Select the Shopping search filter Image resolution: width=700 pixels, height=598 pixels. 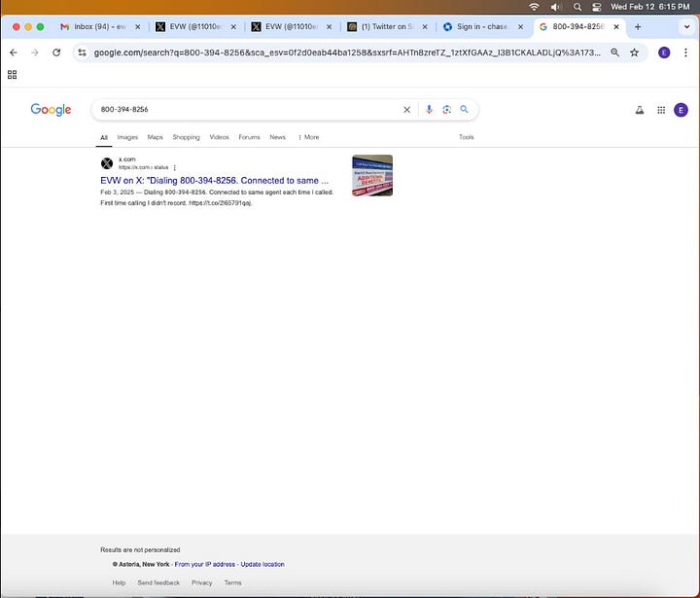[186, 137]
